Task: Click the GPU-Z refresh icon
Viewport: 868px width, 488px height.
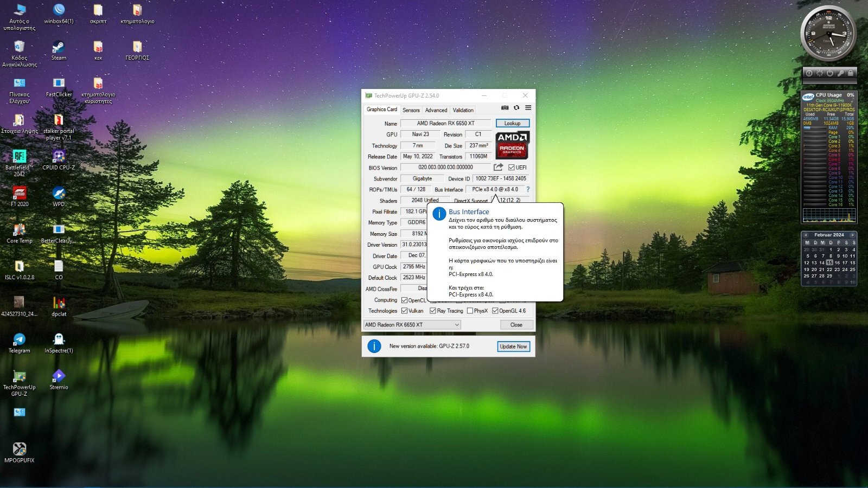Action: (516, 108)
